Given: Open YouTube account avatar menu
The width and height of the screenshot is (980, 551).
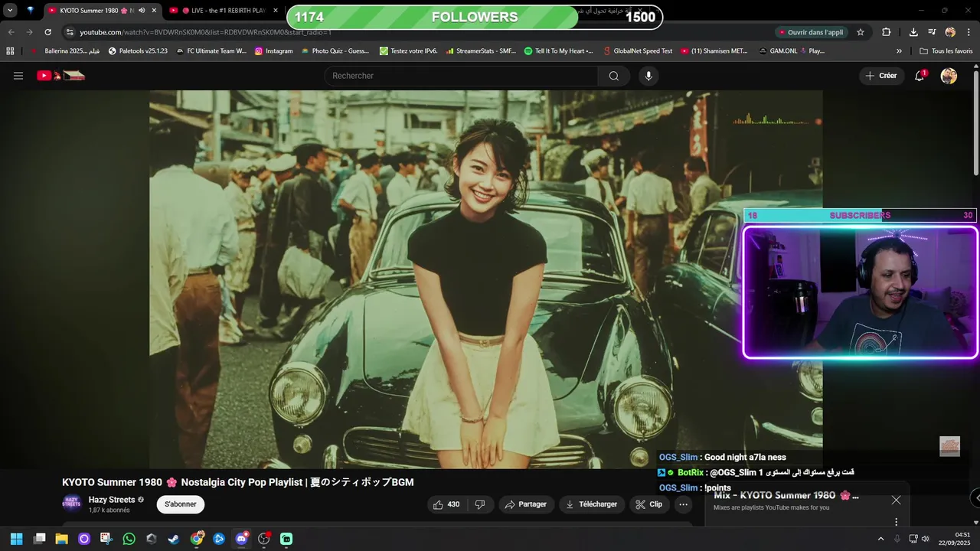Looking at the screenshot, I should [x=949, y=76].
